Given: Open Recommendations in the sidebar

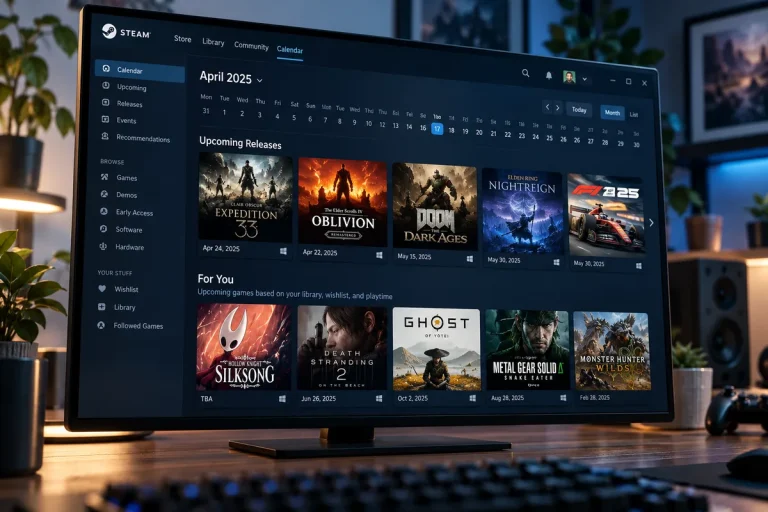Looking at the screenshot, I should pyautogui.click(x=143, y=139).
